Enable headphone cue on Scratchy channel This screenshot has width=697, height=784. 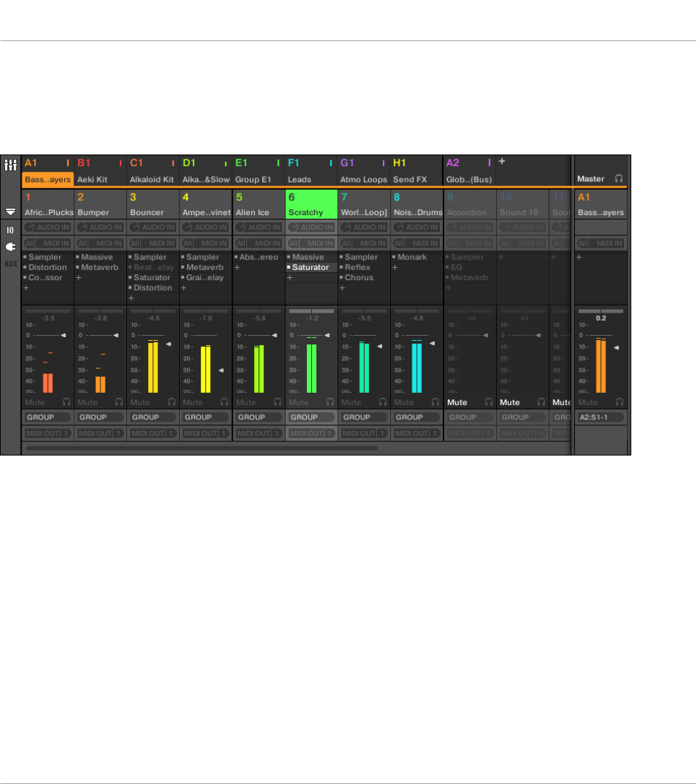pyautogui.click(x=330, y=402)
